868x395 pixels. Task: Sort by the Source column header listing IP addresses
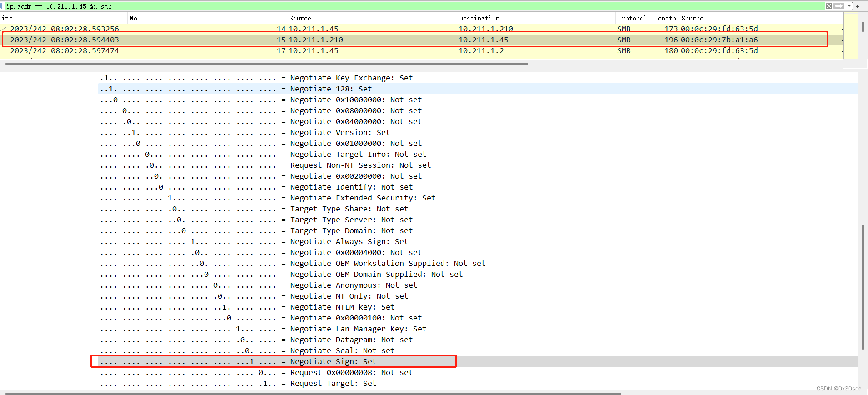[372, 18]
